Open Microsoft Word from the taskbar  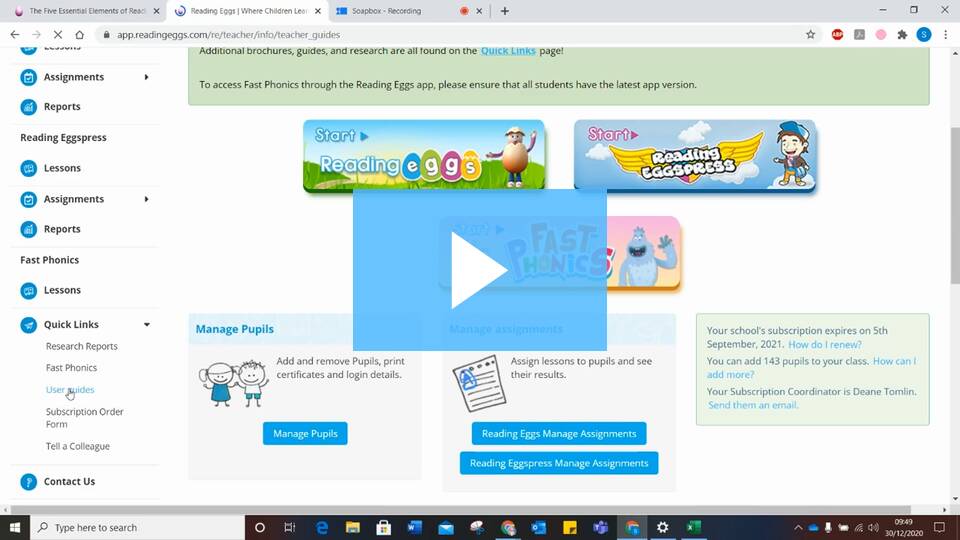tap(414, 527)
